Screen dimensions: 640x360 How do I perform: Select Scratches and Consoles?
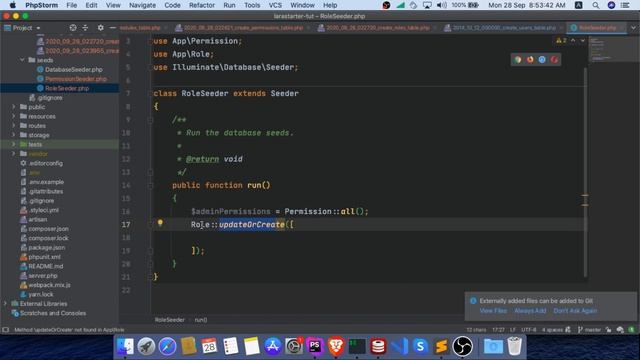click(53, 313)
